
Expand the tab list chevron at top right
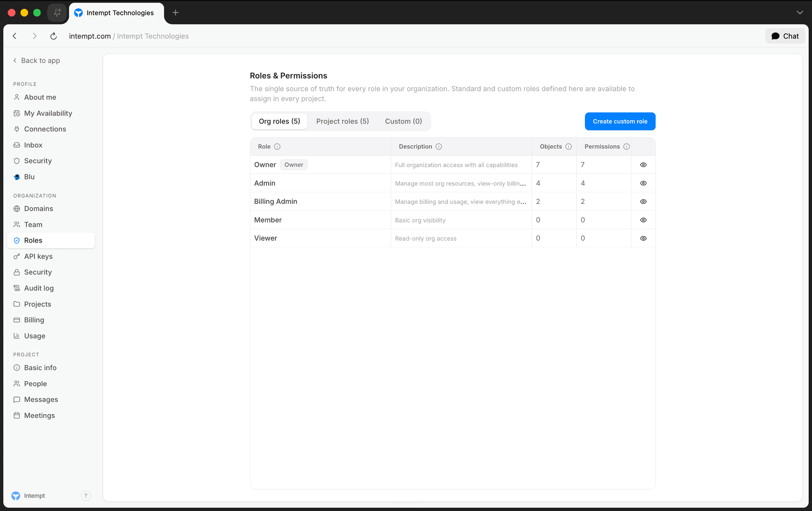(799, 13)
